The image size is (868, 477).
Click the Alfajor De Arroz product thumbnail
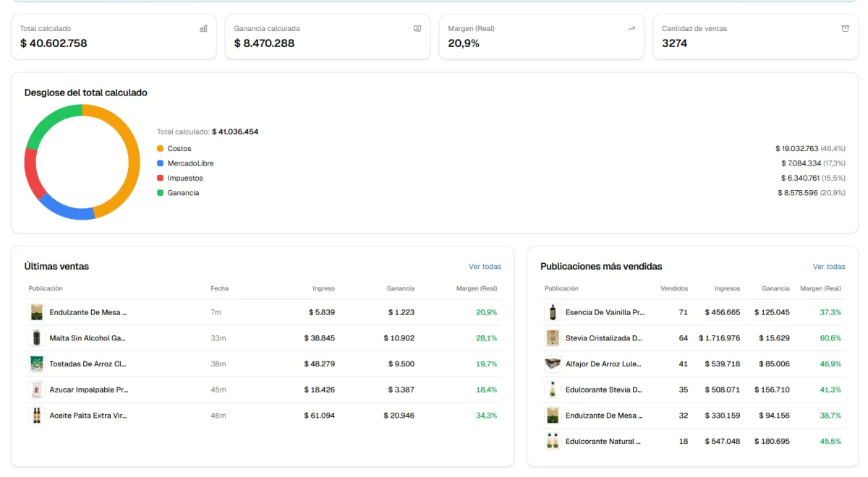[553, 364]
